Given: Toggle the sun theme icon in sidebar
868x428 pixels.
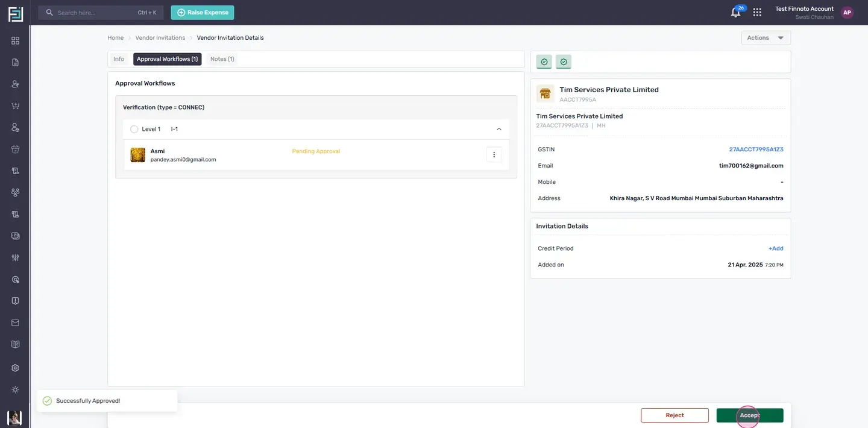Looking at the screenshot, I should (x=15, y=389).
